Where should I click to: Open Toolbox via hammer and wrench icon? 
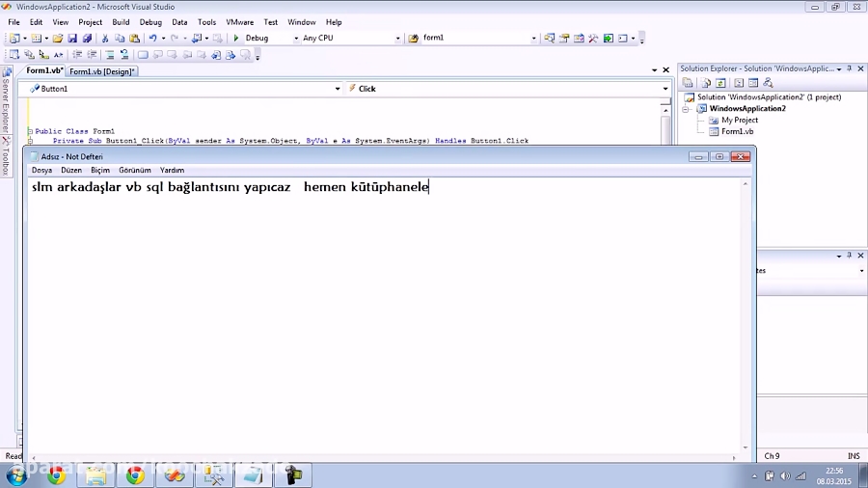point(593,39)
